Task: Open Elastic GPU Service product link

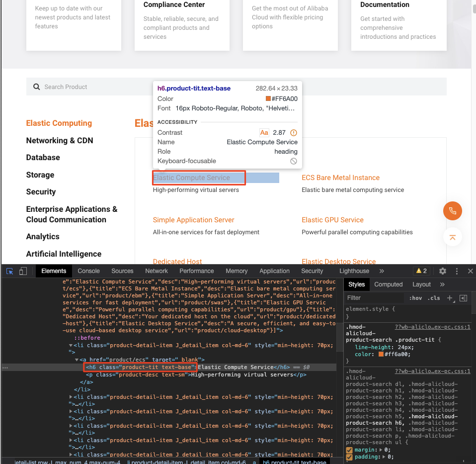Action: (x=332, y=220)
